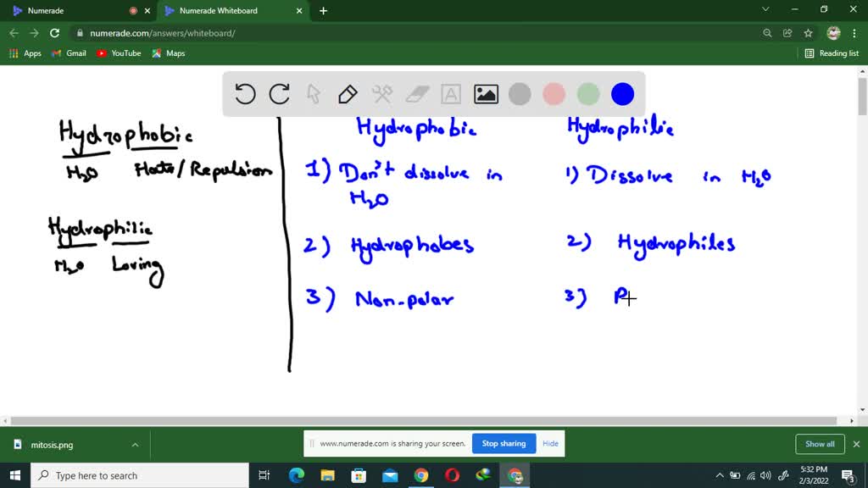The image size is (868, 488).
Task: Open the Text tool
Action: pos(450,94)
